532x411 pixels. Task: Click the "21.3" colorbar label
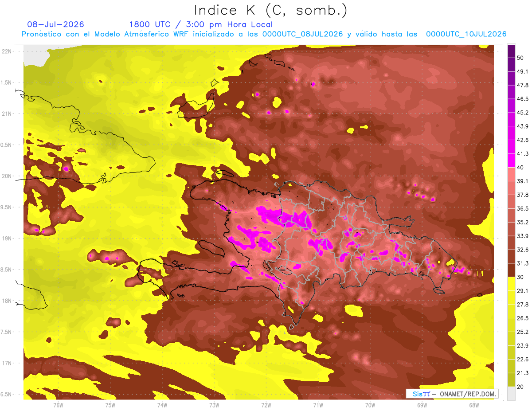pos(523,373)
